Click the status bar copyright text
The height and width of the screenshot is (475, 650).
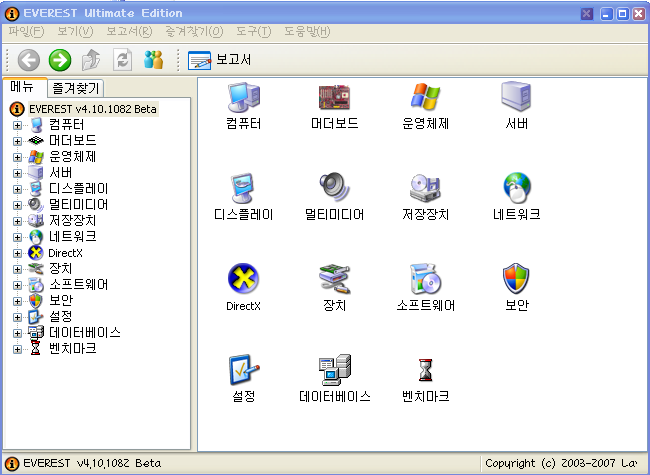pyautogui.click(x=561, y=463)
